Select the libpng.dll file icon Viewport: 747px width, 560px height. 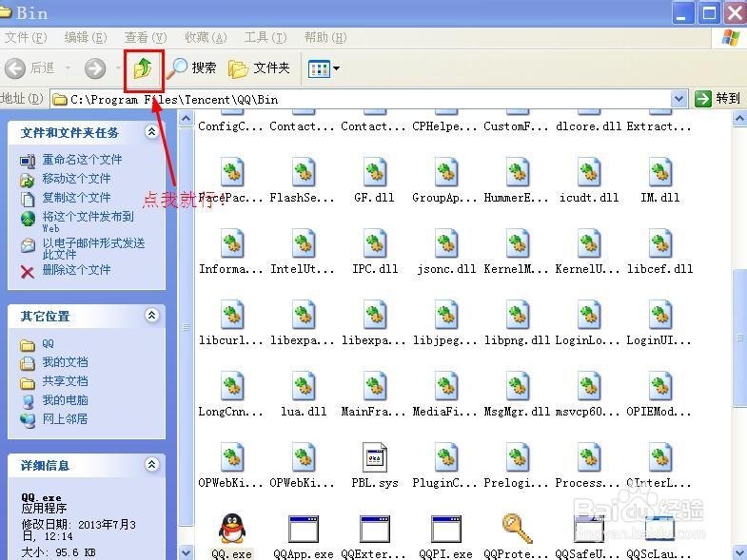518,315
